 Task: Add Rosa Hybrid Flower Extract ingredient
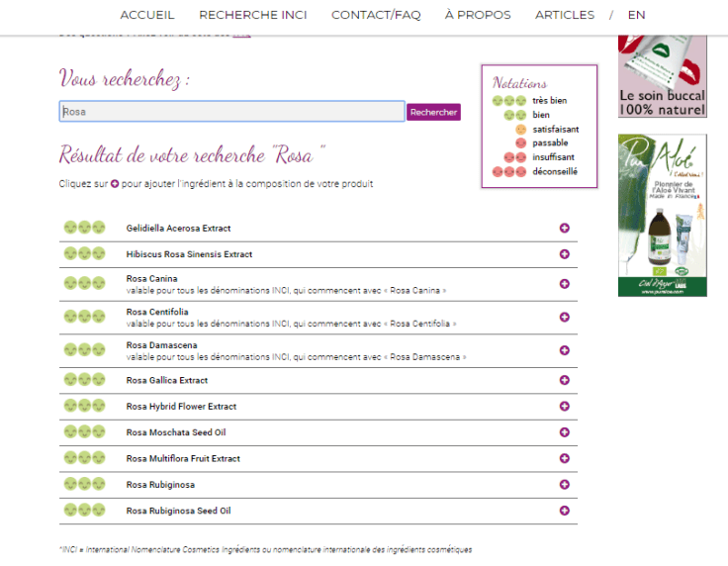(565, 407)
